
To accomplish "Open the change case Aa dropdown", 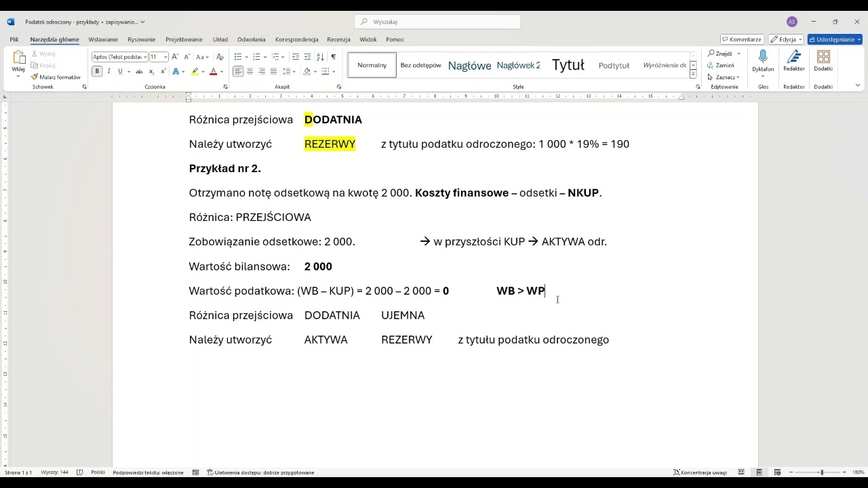I will pos(203,57).
